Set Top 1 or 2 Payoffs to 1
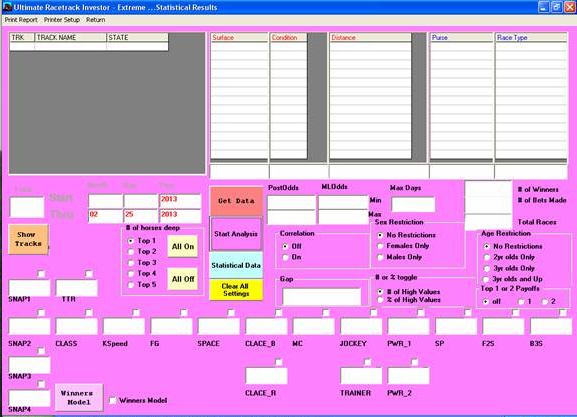The image size is (577, 417). [x=521, y=301]
